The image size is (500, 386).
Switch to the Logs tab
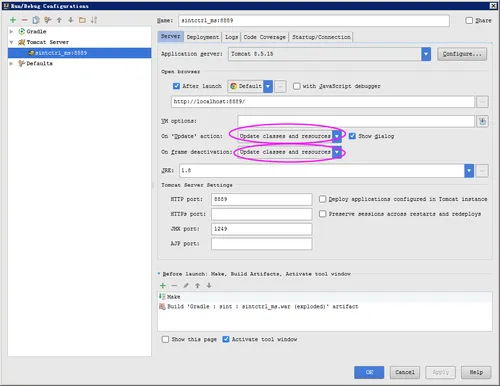coord(231,37)
